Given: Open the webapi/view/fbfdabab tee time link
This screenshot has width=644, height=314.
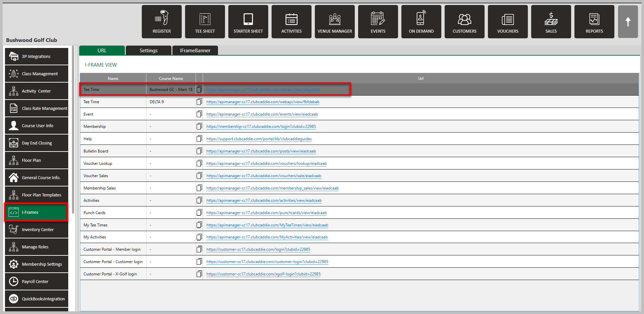Looking at the screenshot, I should [x=263, y=102].
